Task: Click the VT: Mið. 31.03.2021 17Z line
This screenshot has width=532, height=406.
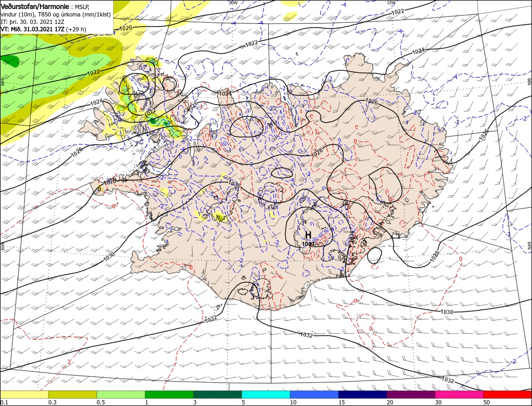Action: click(x=43, y=29)
